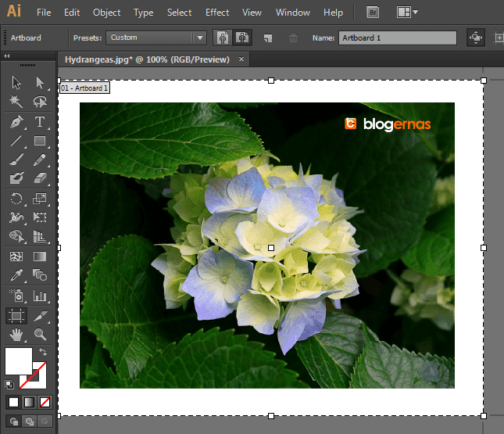Select the Magic Wand tool
Image resolution: width=504 pixels, height=434 pixels.
[x=16, y=102]
